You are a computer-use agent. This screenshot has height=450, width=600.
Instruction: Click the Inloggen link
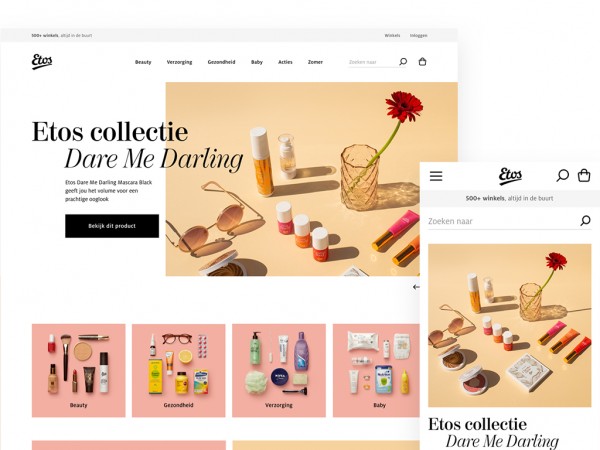pyautogui.click(x=419, y=35)
